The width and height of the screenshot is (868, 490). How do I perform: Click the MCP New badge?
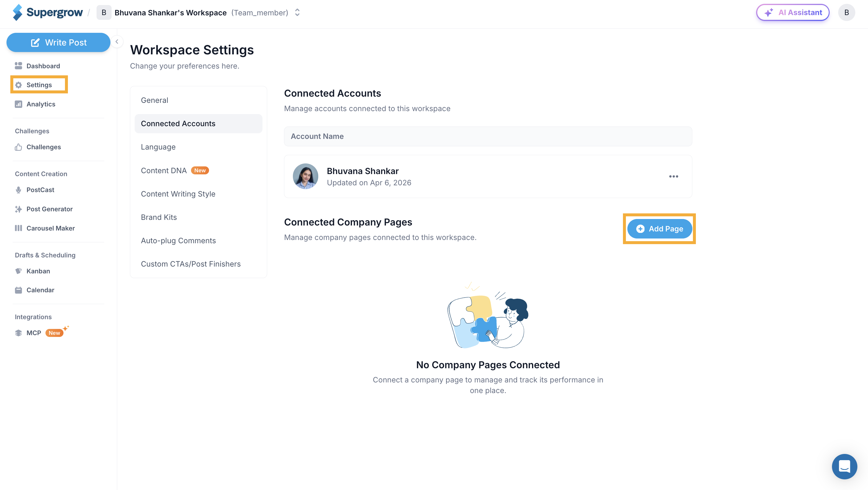[x=54, y=333]
